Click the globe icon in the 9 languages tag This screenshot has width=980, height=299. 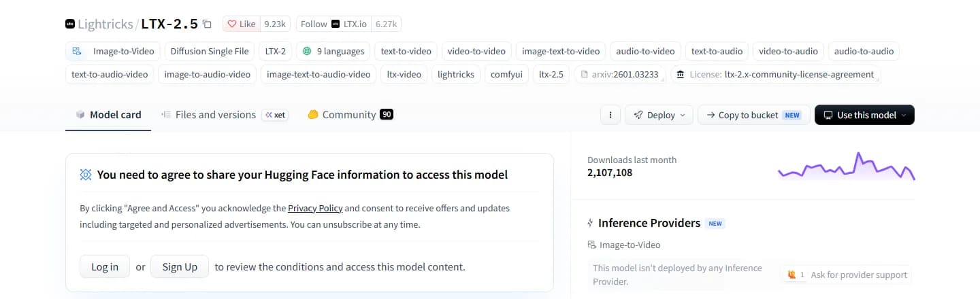pyautogui.click(x=308, y=51)
